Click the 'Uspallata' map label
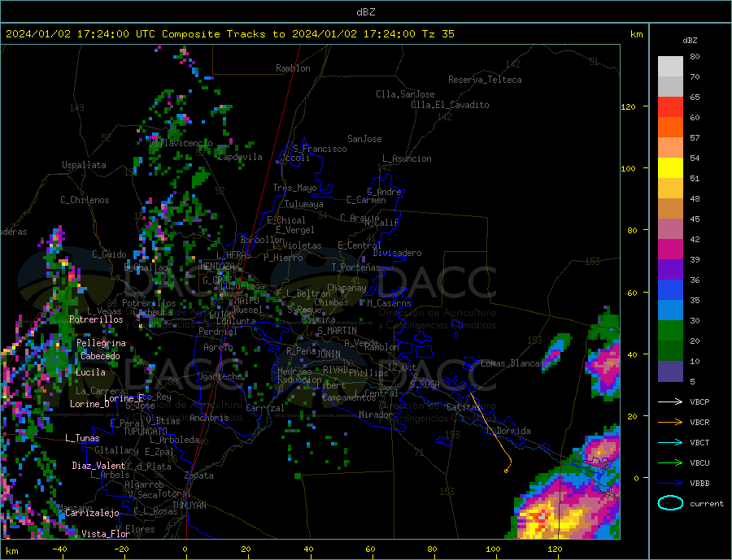This screenshot has height=560, width=732. (x=84, y=165)
